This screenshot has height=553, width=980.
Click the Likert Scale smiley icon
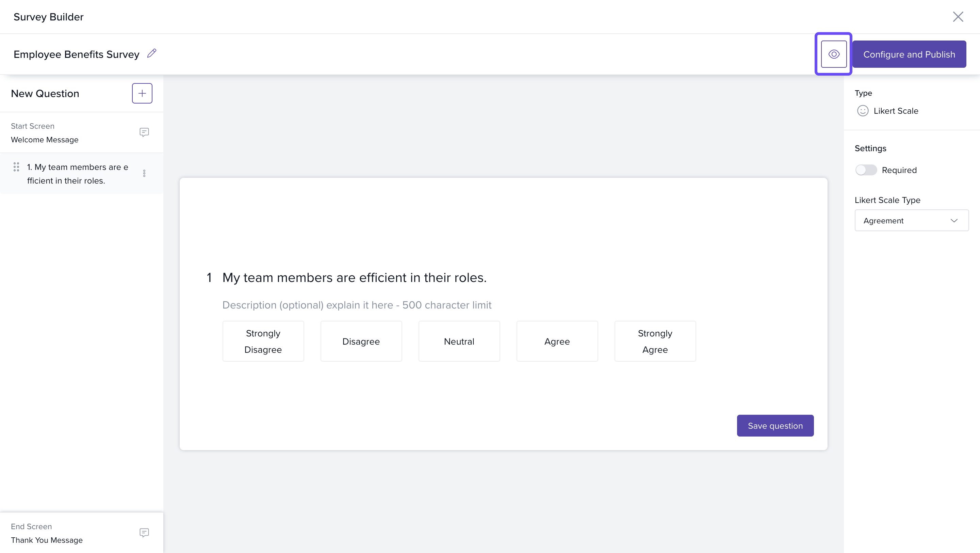coord(863,111)
